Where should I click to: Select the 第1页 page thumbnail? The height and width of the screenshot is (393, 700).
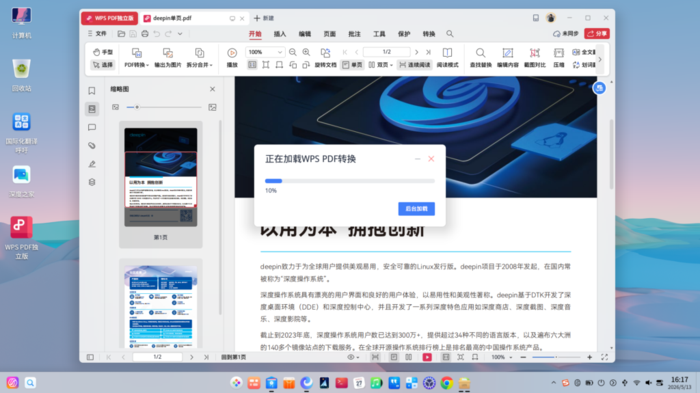tap(161, 184)
